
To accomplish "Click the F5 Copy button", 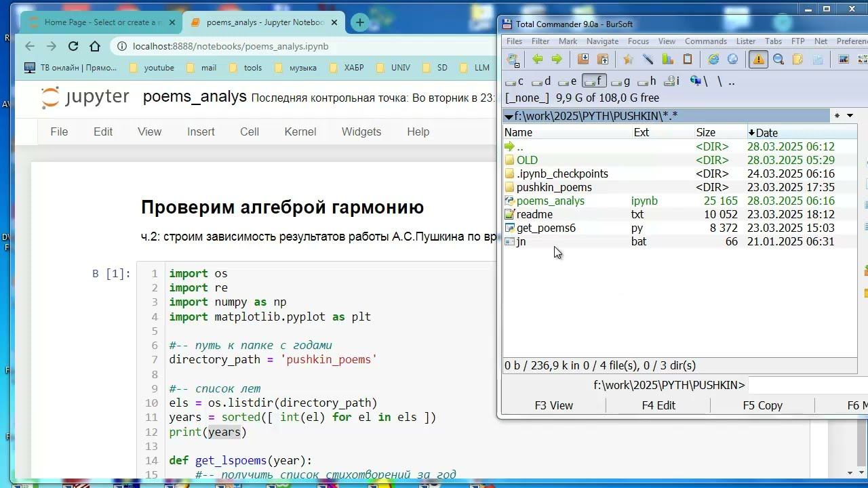I will (x=763, y=405).
